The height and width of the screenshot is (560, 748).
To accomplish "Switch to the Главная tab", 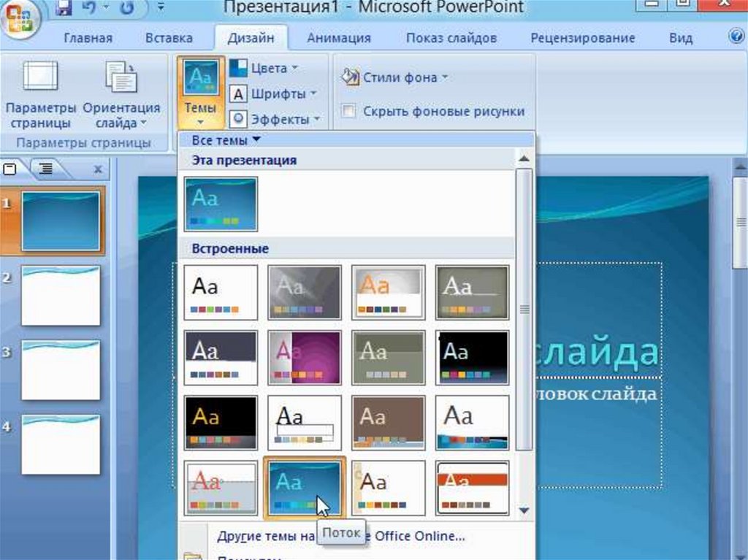I will pos(88,38).
